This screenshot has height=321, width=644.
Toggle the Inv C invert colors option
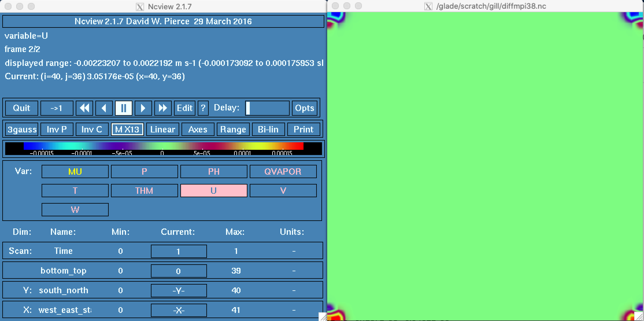coord(92,129)
